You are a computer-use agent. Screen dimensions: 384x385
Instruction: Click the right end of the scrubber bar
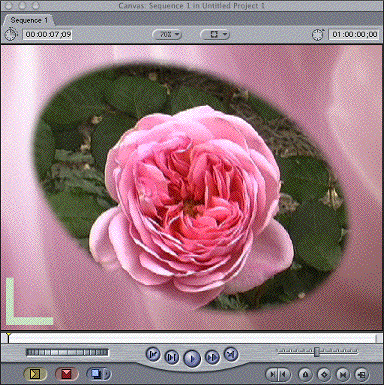tap(378, 338)
